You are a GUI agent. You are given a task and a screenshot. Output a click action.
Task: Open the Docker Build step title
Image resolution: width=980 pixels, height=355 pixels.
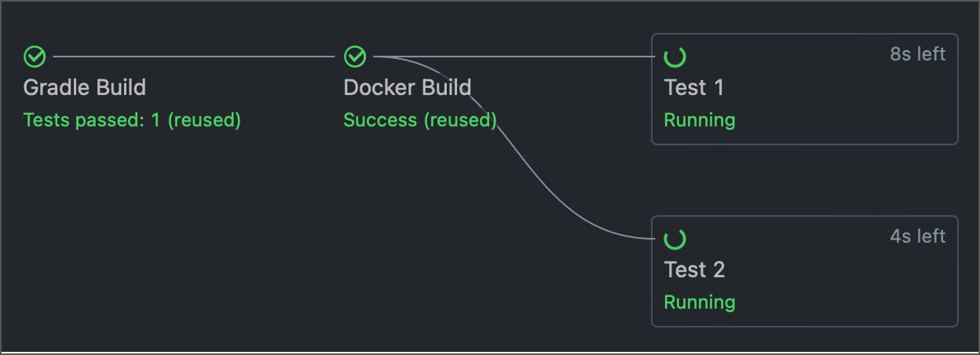pyautogui.click(x=407, y=87)
